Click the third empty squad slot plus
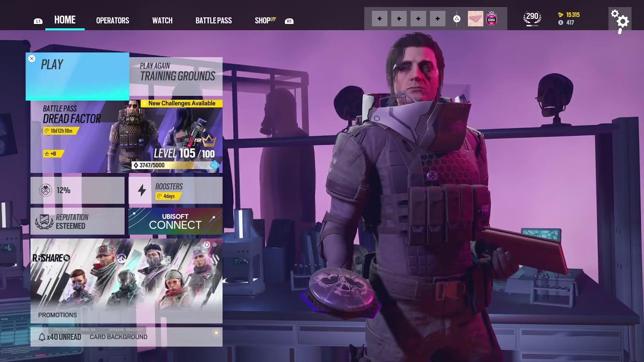Image resolution: width=644 pixels, height=362 pixels. 418,19
